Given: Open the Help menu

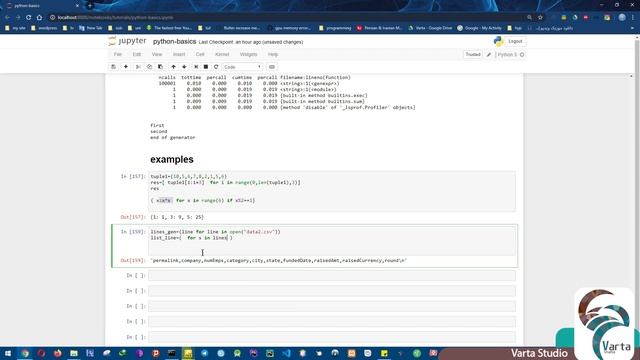Looking at the screenshot, I should (273, 54).
